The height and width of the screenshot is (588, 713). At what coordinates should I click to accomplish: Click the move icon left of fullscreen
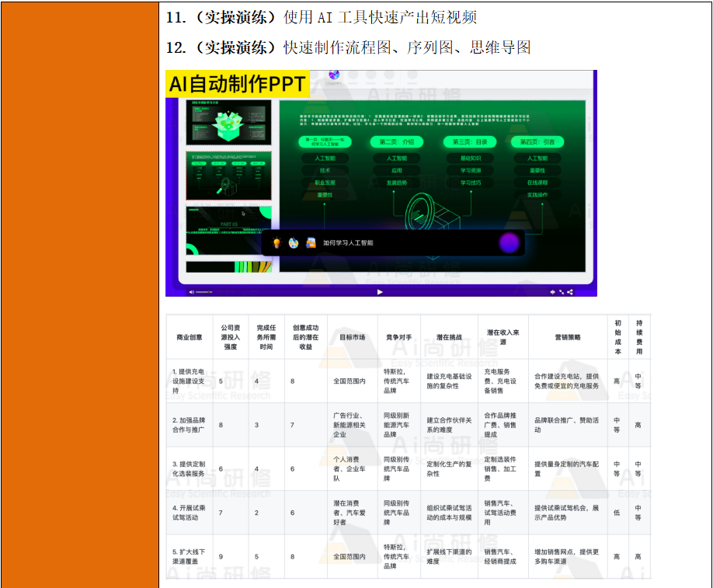[552, 292]
